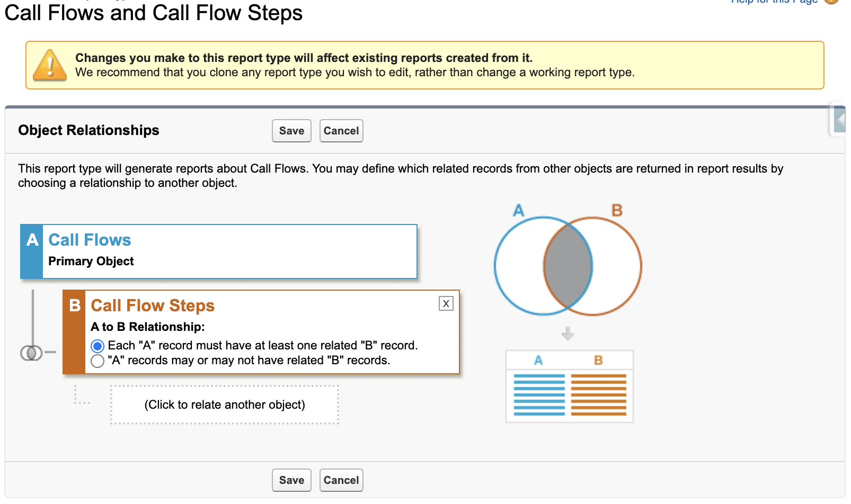Click the blue column A lines in result preview
The width and height of the screenshot is (851, 504).
coord(539,395)
